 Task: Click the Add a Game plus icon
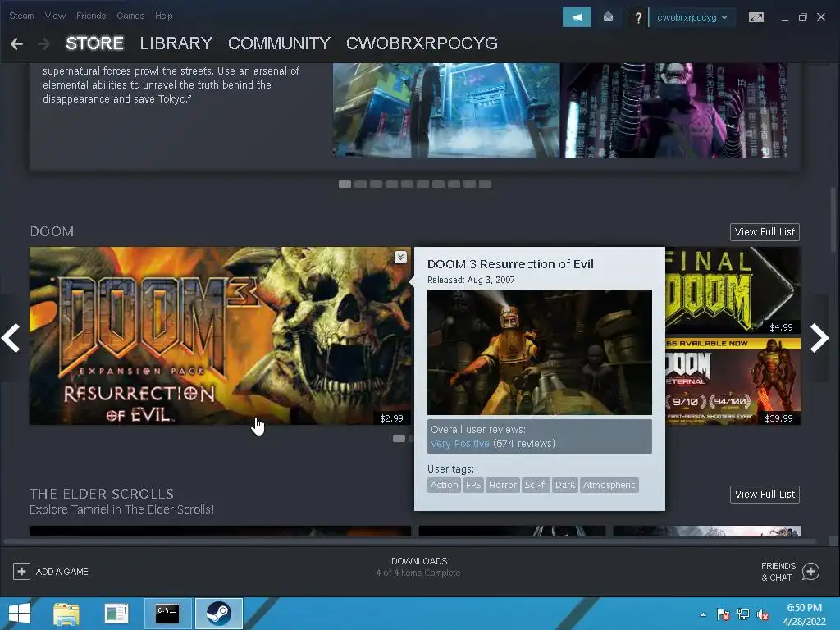21,572
